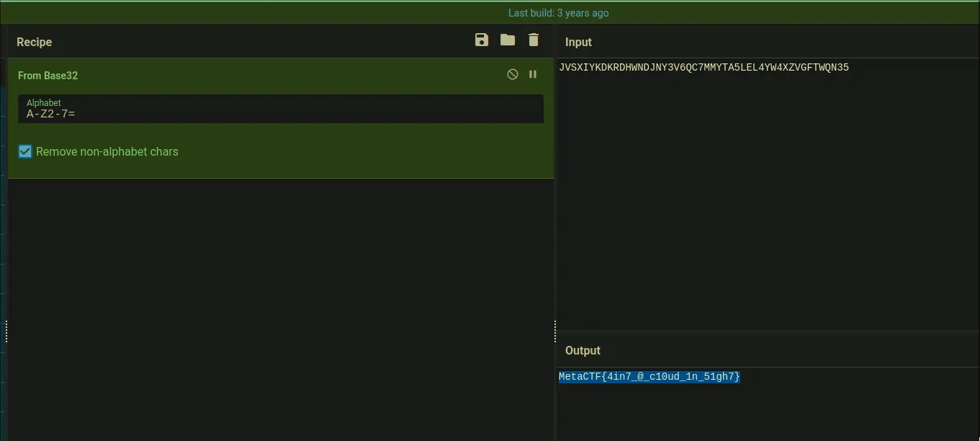Open the Load recipe folder icon
The image size is (980, 441).
[508, 40]
